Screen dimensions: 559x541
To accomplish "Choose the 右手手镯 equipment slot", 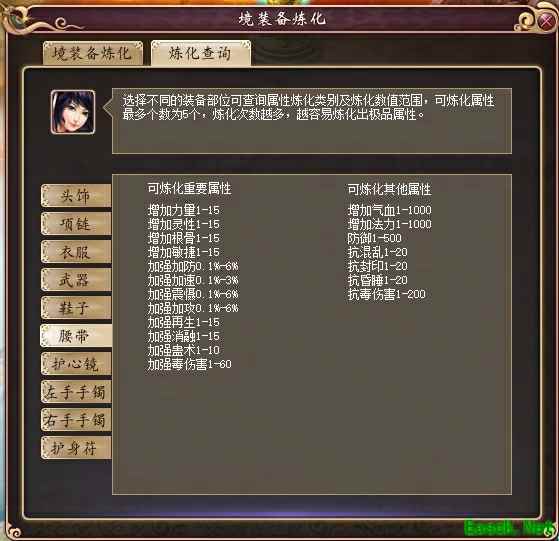I will 76,419.
